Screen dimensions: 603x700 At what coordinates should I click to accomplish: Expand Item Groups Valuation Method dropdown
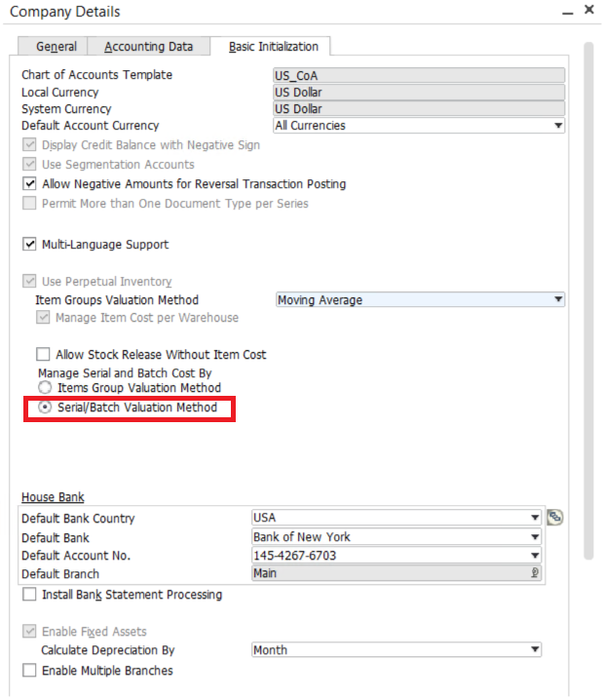(558, 300)
